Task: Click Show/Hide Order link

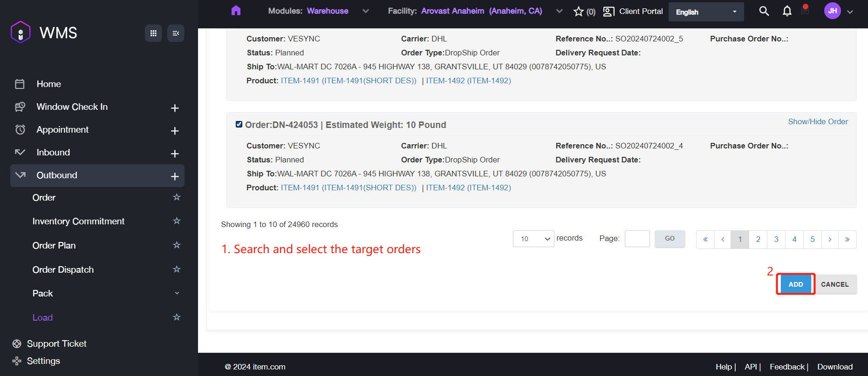Action: (x=818, y=121)
